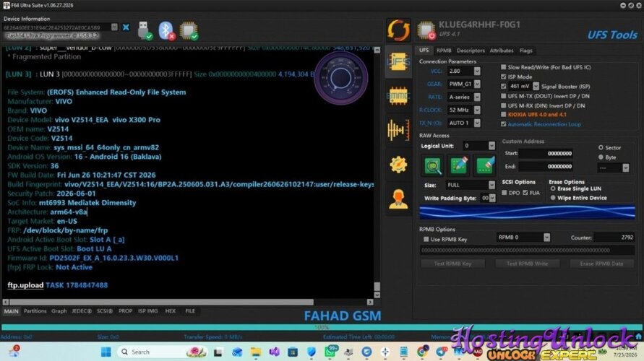The width and height of the screenshot is (644, 361).
Task: Enable Use RPMB Key checkbox
Action: [426, 239]
